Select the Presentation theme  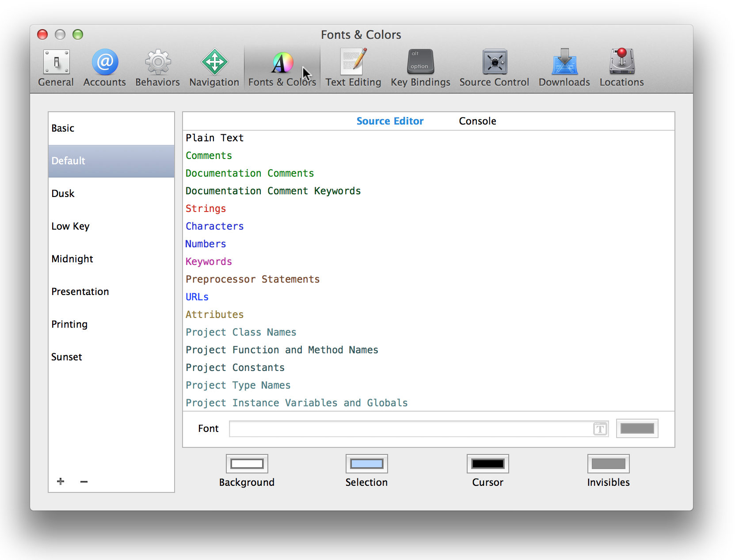click(x=111, y=291)
